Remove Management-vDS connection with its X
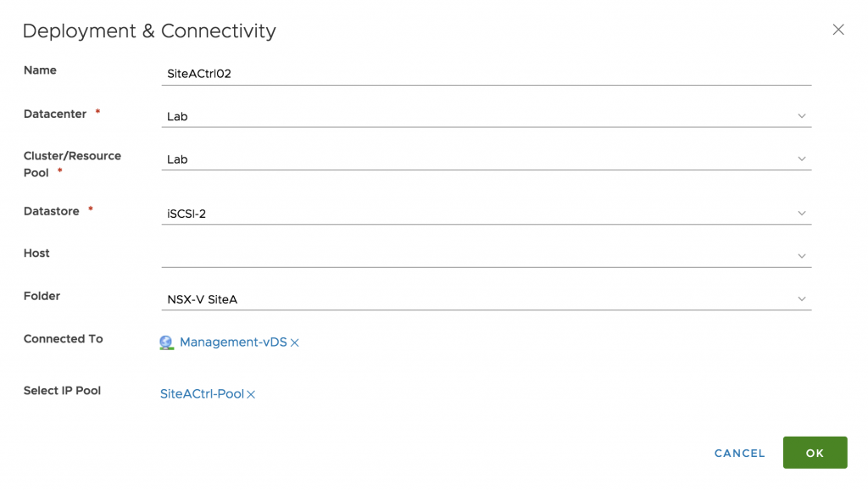This screenshot has width=868, height=490. (294, 342)
